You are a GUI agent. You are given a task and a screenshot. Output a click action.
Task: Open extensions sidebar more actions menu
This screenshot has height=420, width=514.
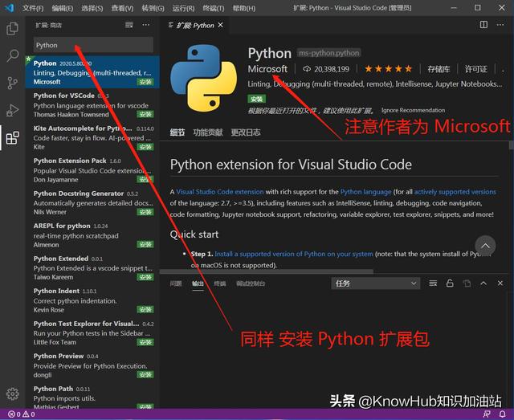146,25
